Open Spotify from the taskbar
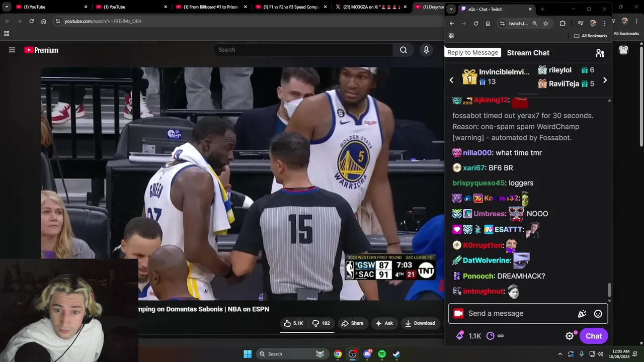This screenshot has height=362, width=644. [x=382, y=354]
